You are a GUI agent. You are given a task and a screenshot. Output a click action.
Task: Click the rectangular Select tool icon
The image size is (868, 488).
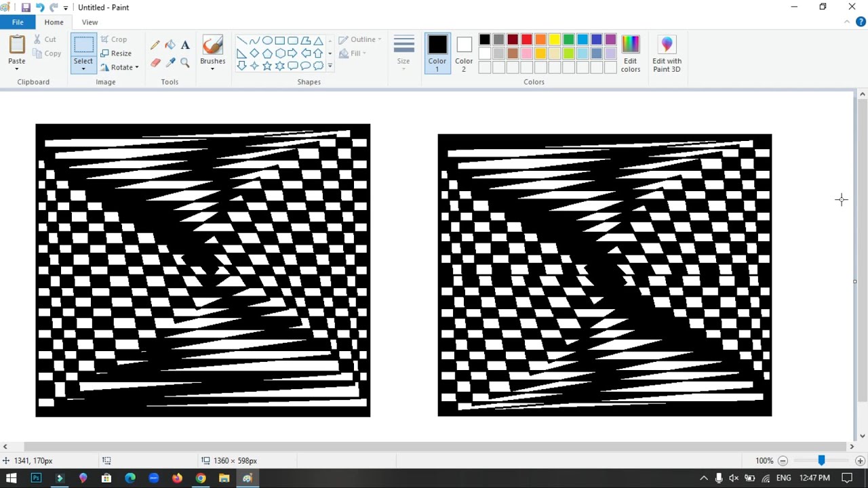tap(83, 45)
